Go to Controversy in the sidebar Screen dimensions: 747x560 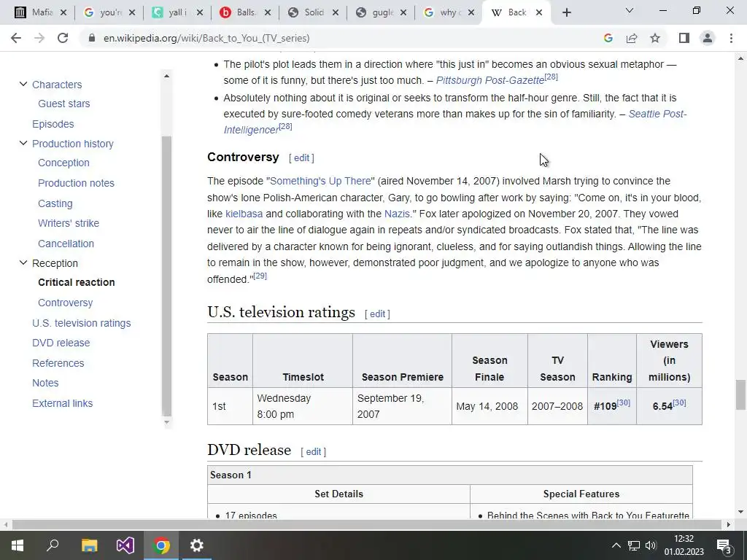(65, 303)
